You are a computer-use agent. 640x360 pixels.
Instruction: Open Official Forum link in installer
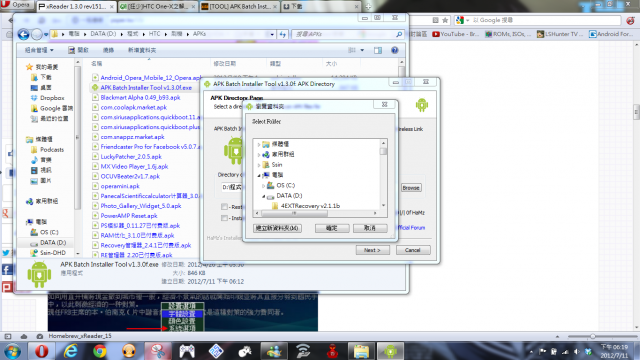[x=411, y=228]
